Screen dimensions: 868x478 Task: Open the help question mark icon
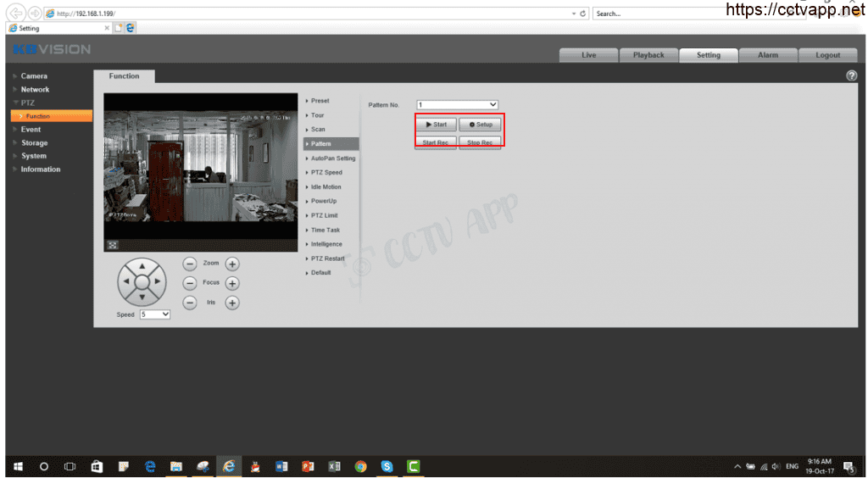(x=851, y=76)
